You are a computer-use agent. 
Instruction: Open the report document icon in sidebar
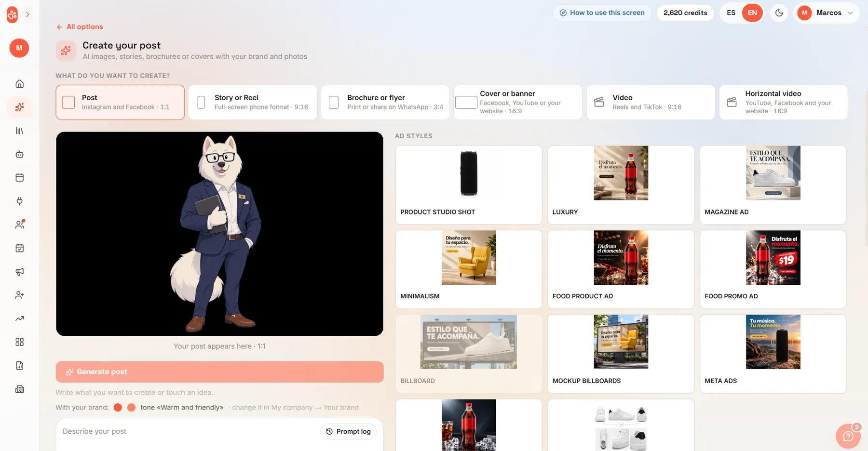(x=19, y=366)
